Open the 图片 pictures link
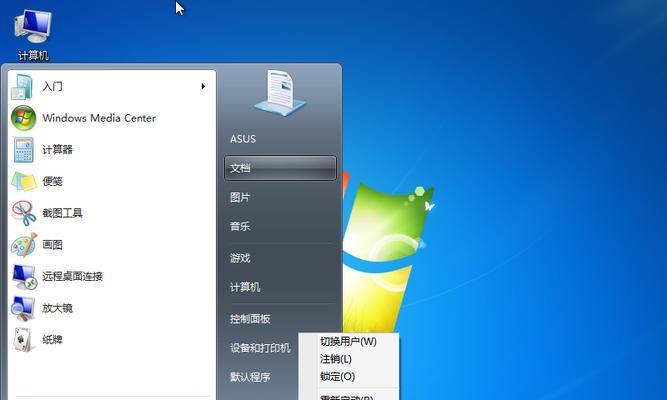Screen dimensions: 667x400 [240, 197]
